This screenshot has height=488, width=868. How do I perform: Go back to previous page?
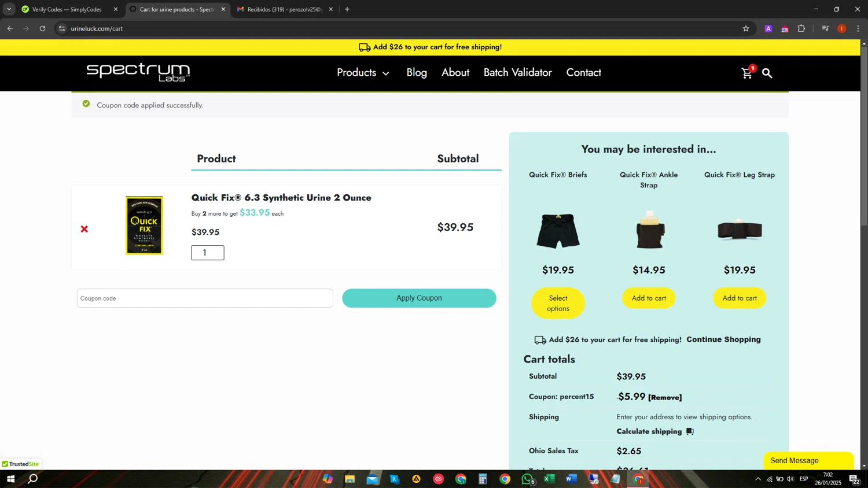10,28
